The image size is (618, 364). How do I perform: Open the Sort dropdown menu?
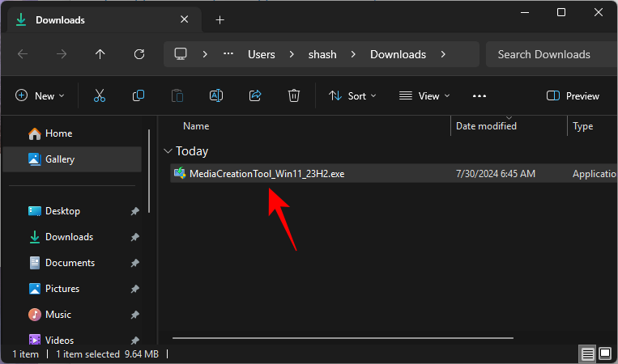pyautogui.click(x=352, y=95)
